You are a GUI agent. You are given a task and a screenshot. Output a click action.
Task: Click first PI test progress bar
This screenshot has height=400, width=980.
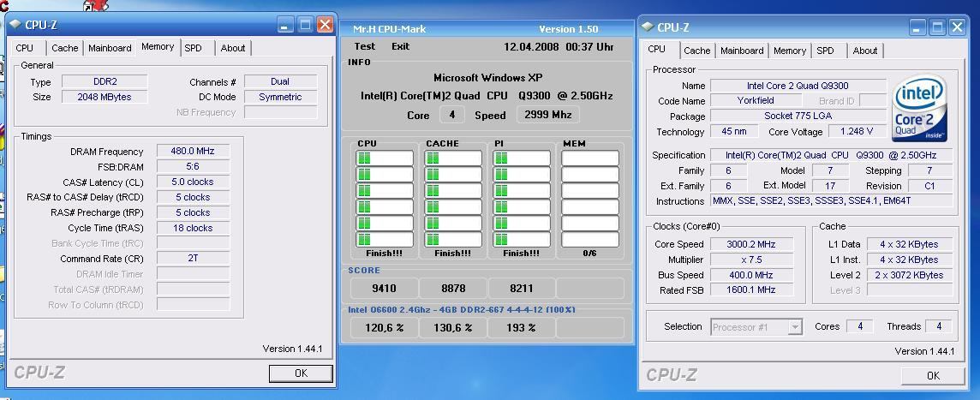[522, 158]
